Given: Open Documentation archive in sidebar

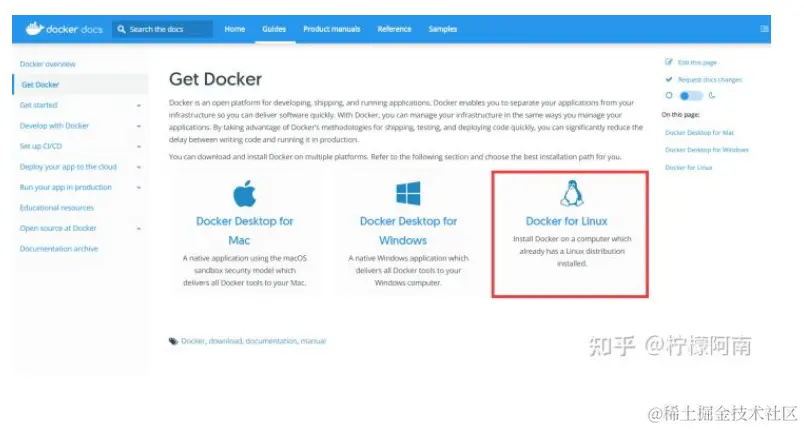Looking at the screenshot, I should (59, 249).
